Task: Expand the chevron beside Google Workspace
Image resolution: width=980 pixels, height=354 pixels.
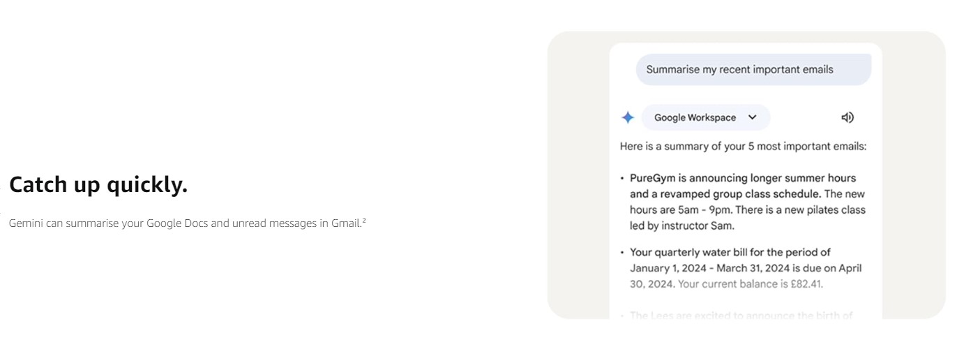Action: coord(752,117)
